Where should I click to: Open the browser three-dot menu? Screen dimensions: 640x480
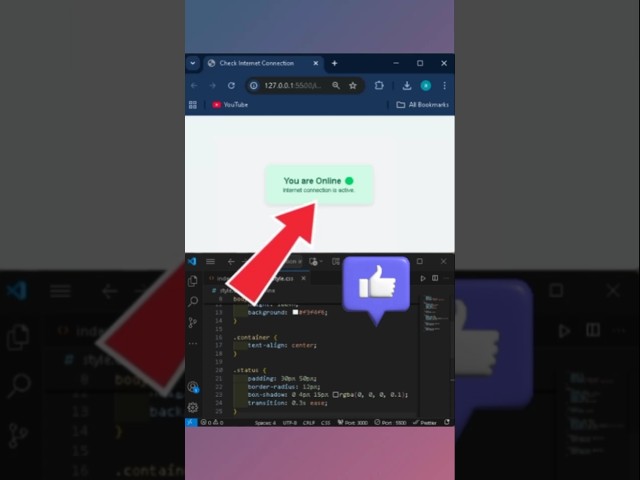(x=444, y=85)
